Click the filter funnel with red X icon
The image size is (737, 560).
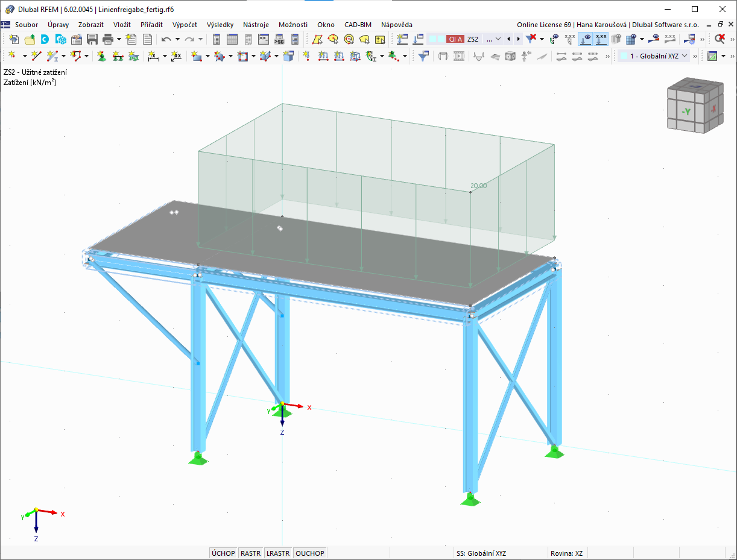pos(531,39)
